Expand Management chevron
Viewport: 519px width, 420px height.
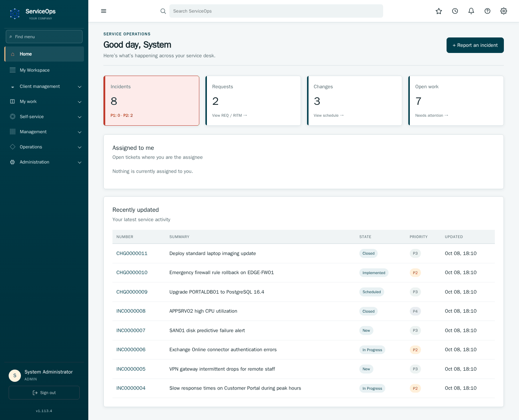[80, 132]
